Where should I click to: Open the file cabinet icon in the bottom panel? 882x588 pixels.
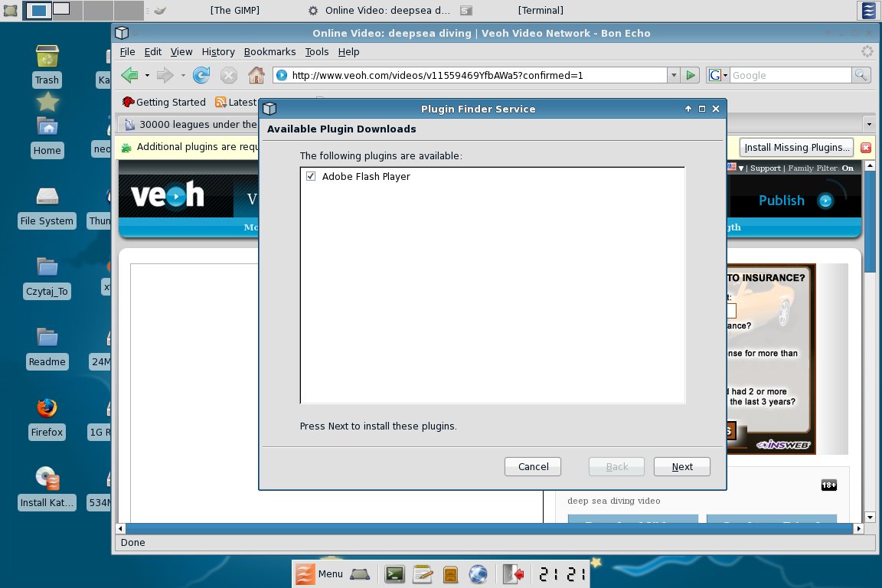click(x=450, y=574)
